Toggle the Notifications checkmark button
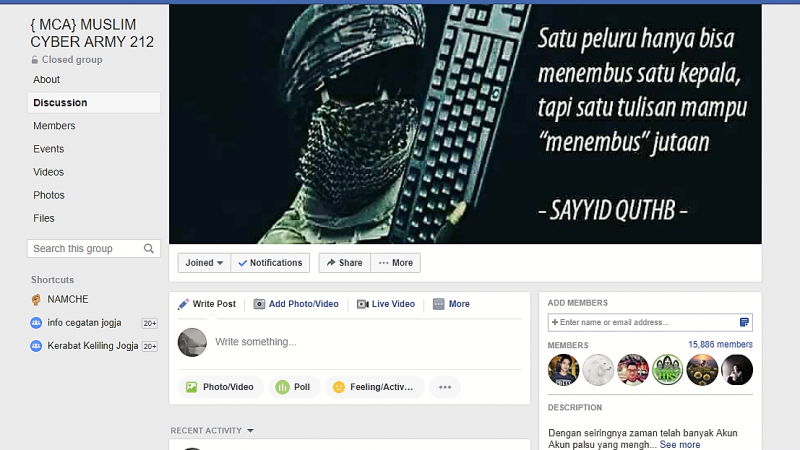The width and height of the screenshot is (800, 450). [270, 263]
